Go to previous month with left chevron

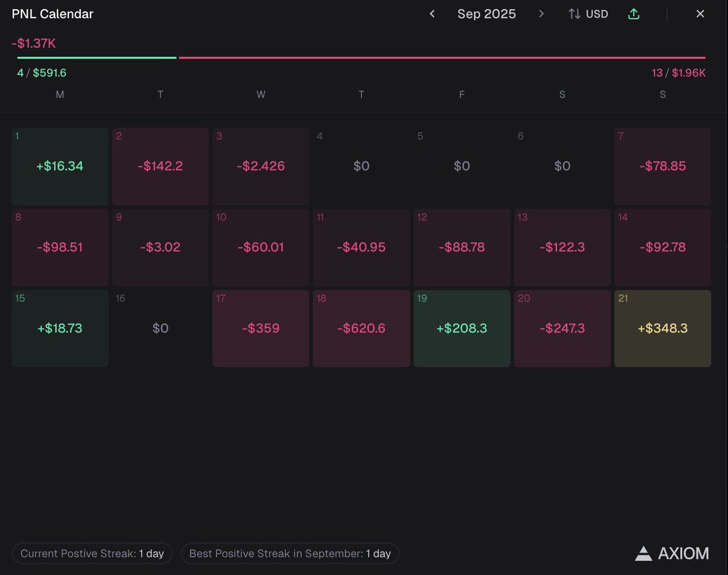coord(432,14)
